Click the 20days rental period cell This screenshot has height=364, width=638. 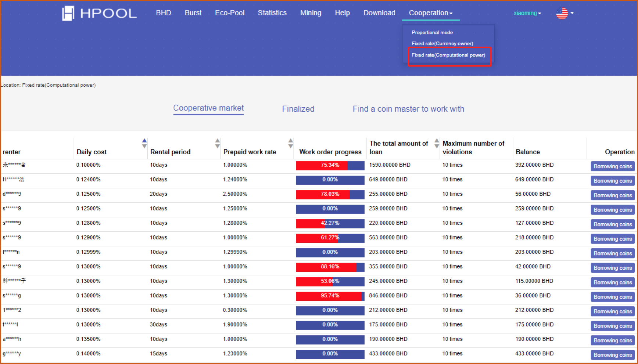pyautogui.click(x=158, y=194)
